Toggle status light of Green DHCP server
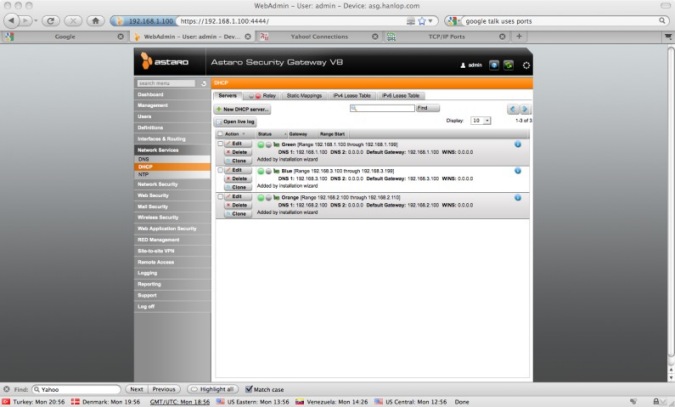This screenshot has width=675, height=407. [261, 144]
